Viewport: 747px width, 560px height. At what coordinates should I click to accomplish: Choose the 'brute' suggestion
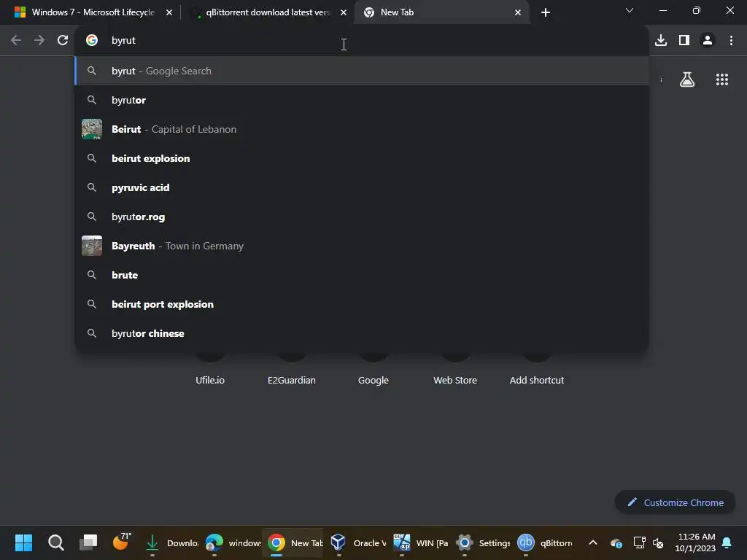[x=362, y=275]
